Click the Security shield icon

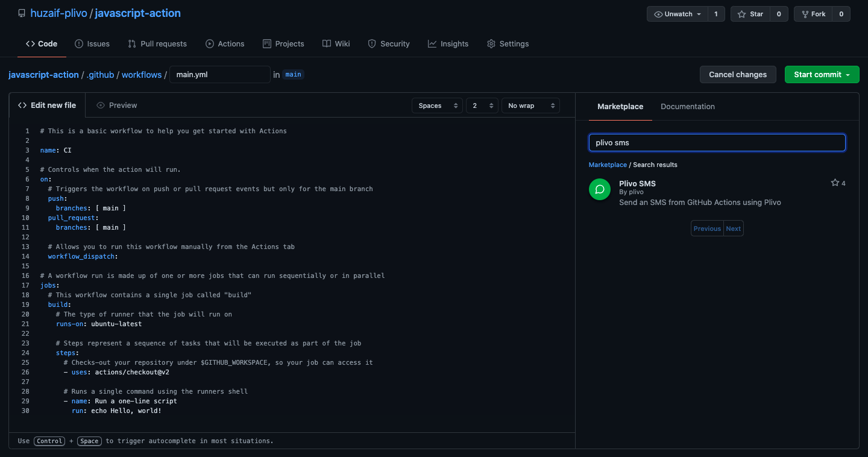[x=371, y=43]
